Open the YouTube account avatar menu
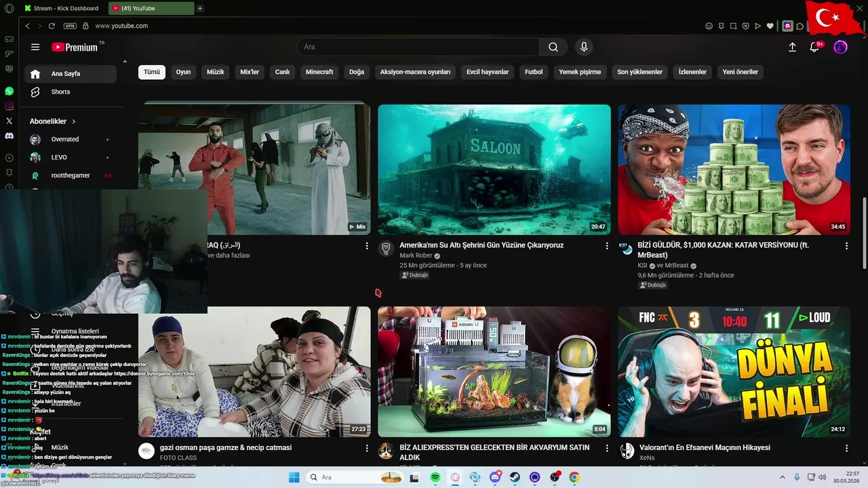 coord(840,47)
